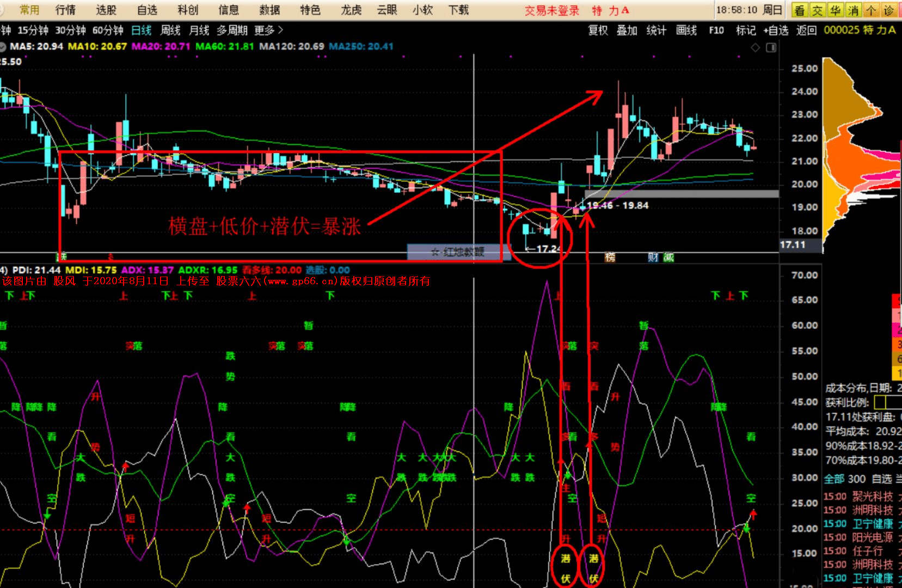Click the +自选 button
This screenshot has width=902, height=588.
(x=776, y=30)
